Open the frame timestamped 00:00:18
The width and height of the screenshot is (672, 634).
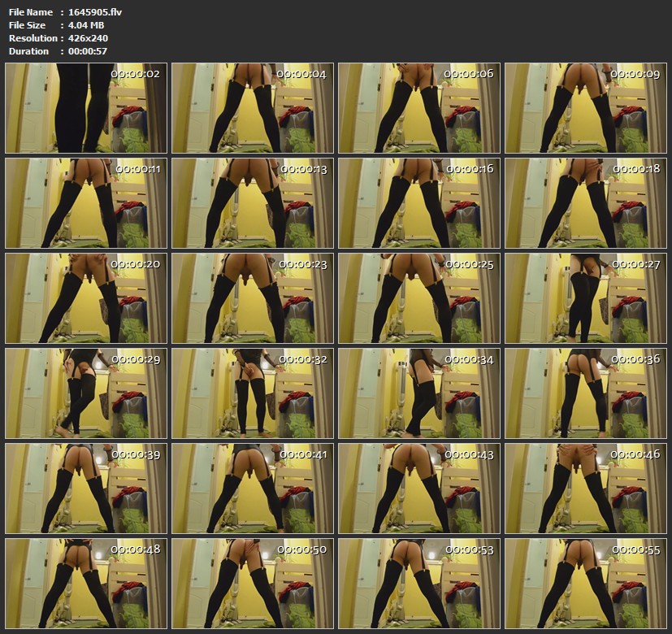pos(584,203)
